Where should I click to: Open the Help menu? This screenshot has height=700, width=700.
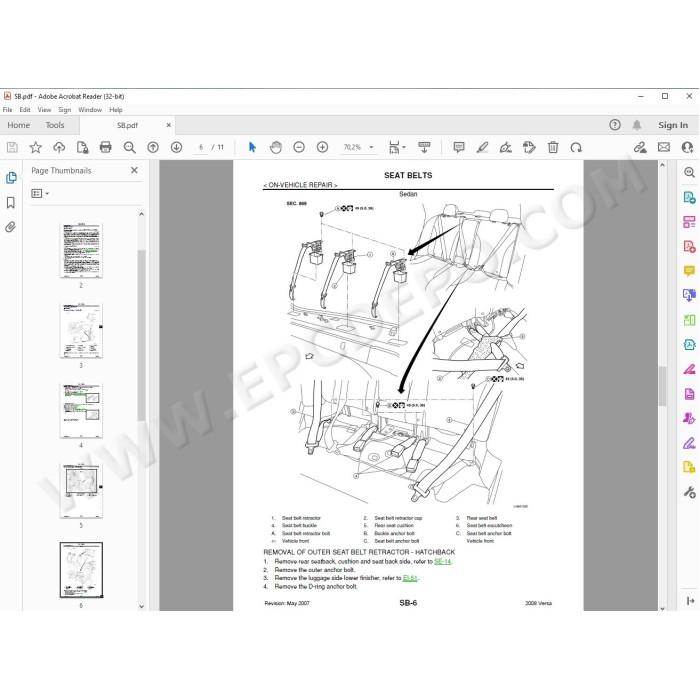[116, 110]
